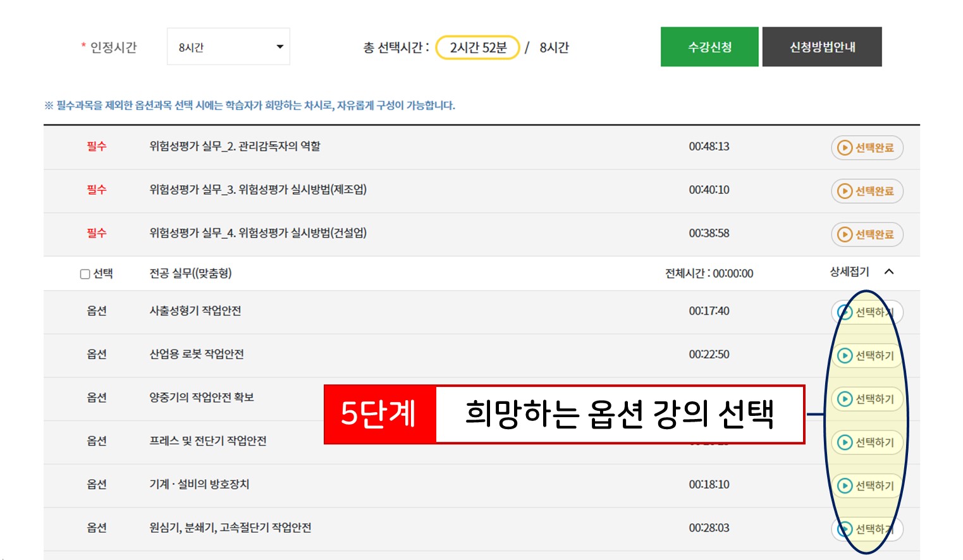This screenshot has height=560, width=963.
Task: Click the duration 00:17:40
Action: 709,310
